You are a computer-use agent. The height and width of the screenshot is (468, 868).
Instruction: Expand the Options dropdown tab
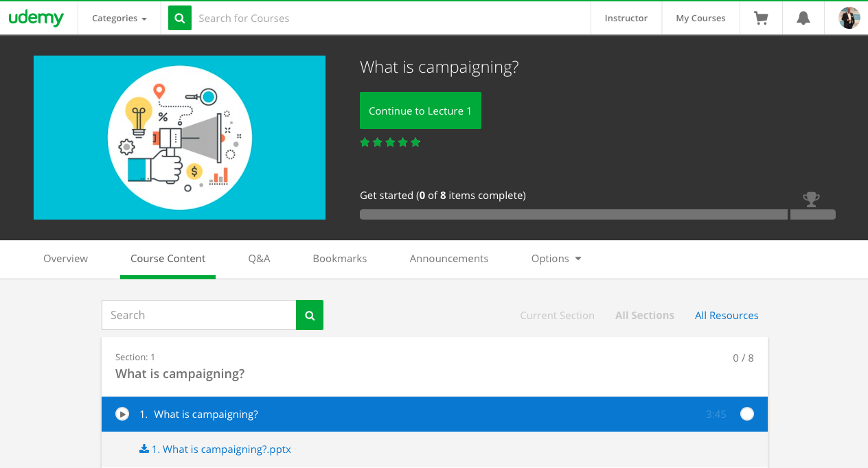(556, 259)
